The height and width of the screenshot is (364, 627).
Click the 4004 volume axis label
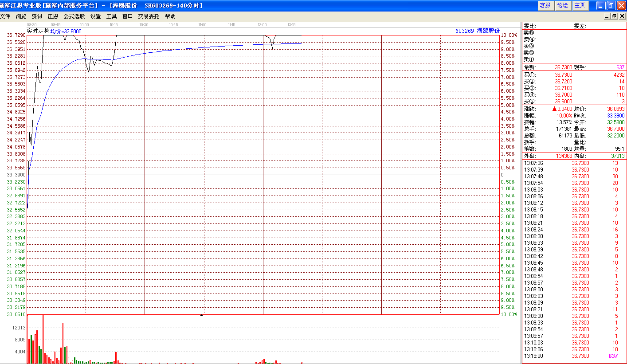tap(20, 352)
